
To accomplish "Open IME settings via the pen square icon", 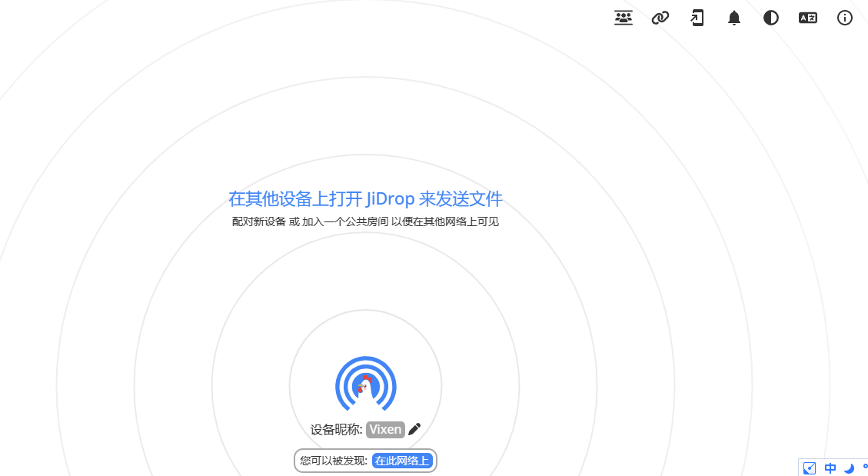I will tap(809, 468).
